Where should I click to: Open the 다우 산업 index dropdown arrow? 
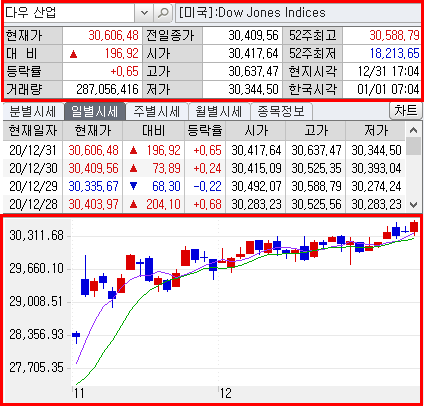click(x=144, y=13)
